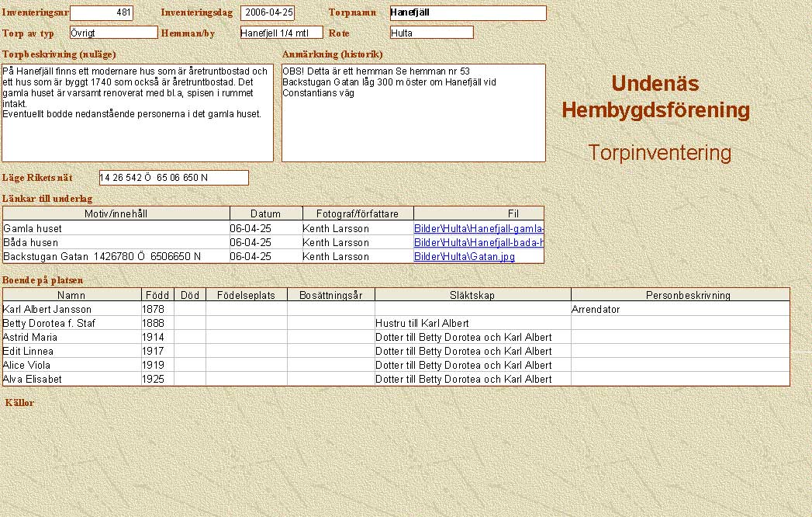Click the Torpnamn field containing Hanefjäll
The image size is (812, 517).
point(468,13)
